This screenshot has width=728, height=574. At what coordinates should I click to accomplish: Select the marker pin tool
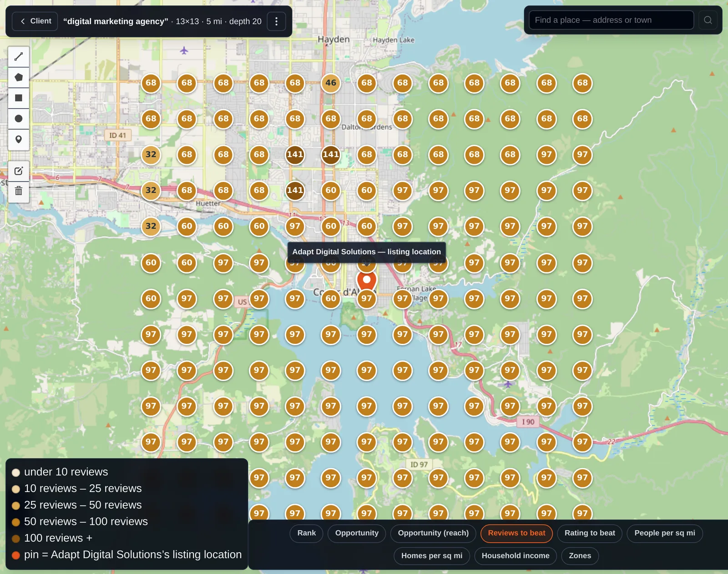(x=19, y=140)
